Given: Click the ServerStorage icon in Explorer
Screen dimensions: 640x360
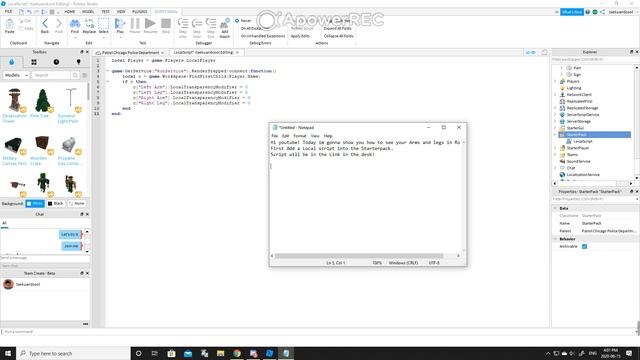Looking at the screenshot, I should tap(562, 121).
